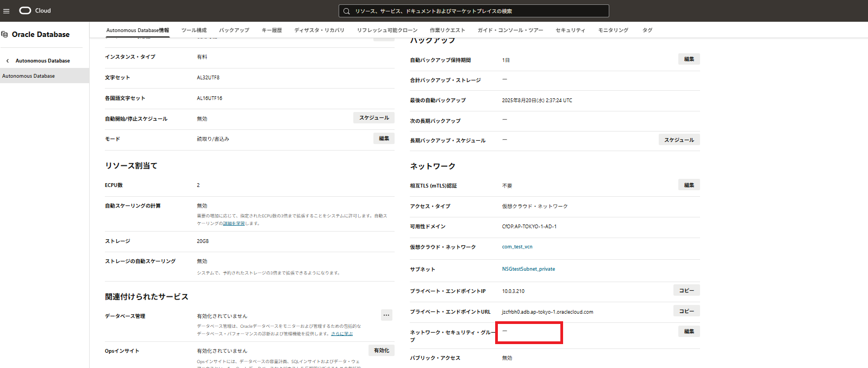Select the 読取り/書込み mode value

[213, 139]
